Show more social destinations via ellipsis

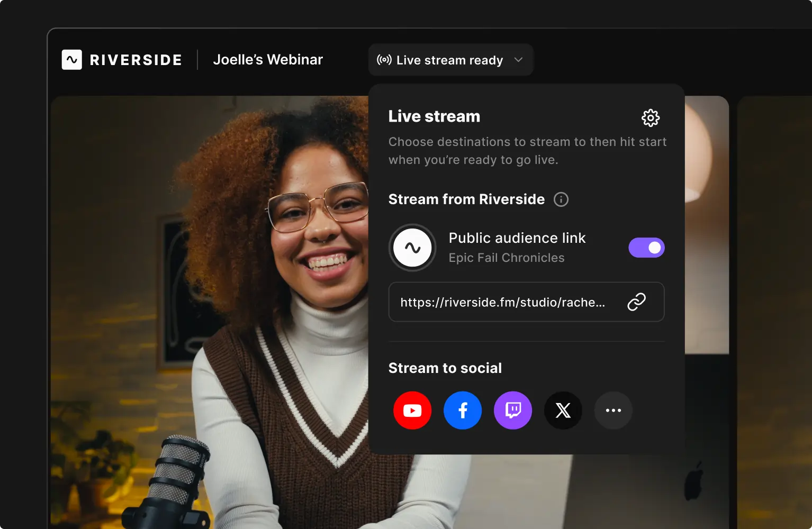(613, 411)
